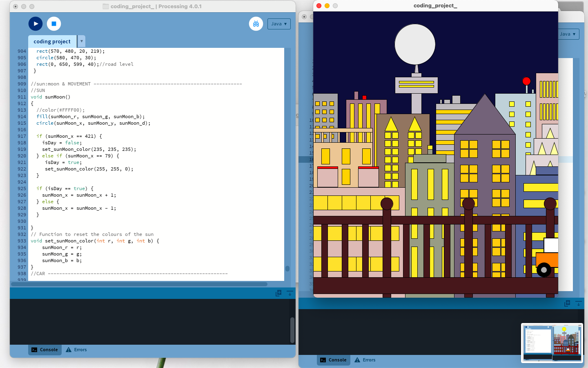Click the Errors warning icon

[68, 350]
